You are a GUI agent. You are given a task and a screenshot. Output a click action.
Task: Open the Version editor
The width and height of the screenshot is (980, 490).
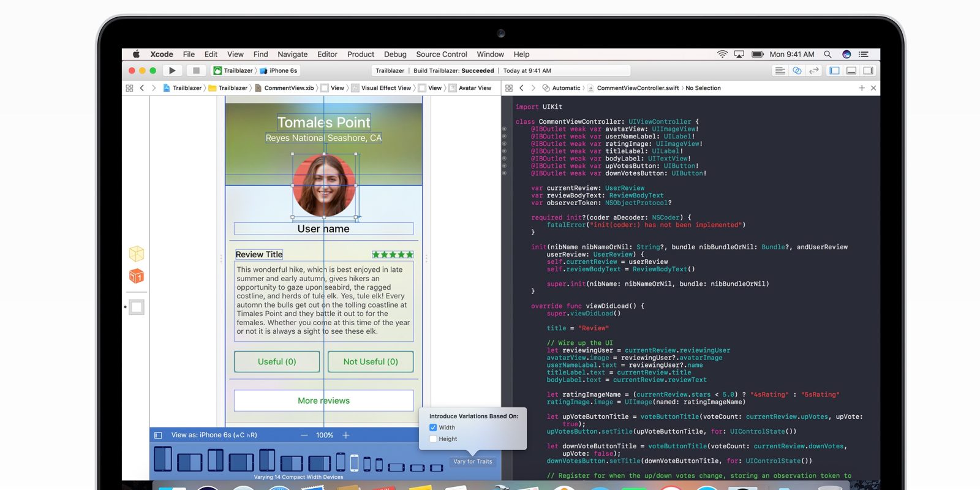pos(814,70)
